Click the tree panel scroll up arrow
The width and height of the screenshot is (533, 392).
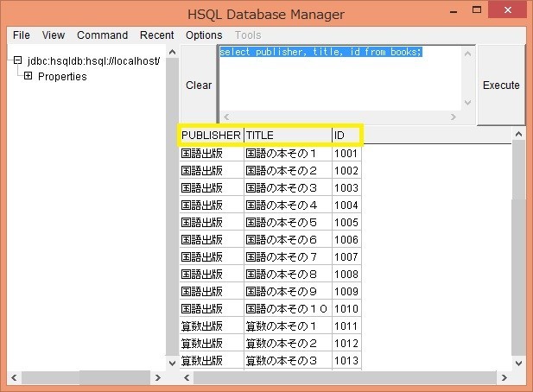pyautogui.click(x=173, y=52)
